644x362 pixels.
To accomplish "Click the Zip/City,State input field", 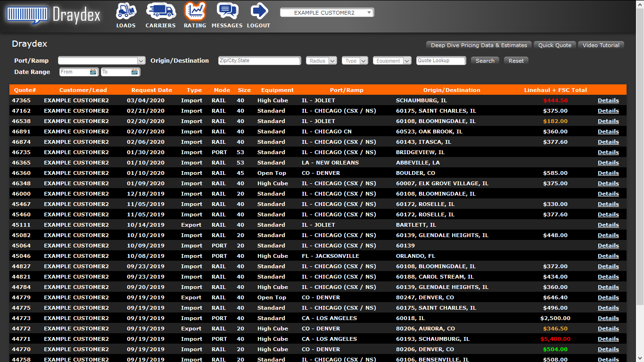I will click(259, 61).
